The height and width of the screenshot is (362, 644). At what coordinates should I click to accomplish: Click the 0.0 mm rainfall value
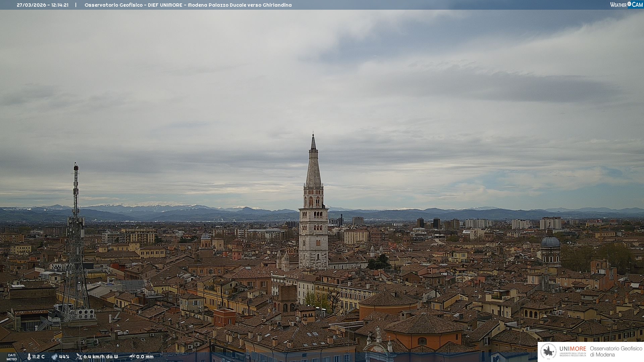click(145, 357)
